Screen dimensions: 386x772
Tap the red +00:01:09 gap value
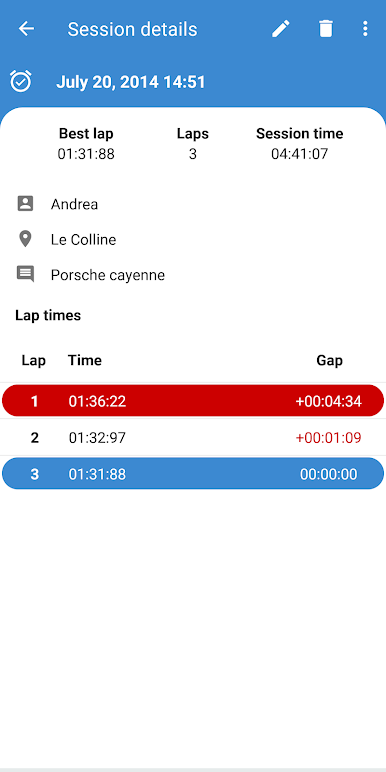[328, 437]
